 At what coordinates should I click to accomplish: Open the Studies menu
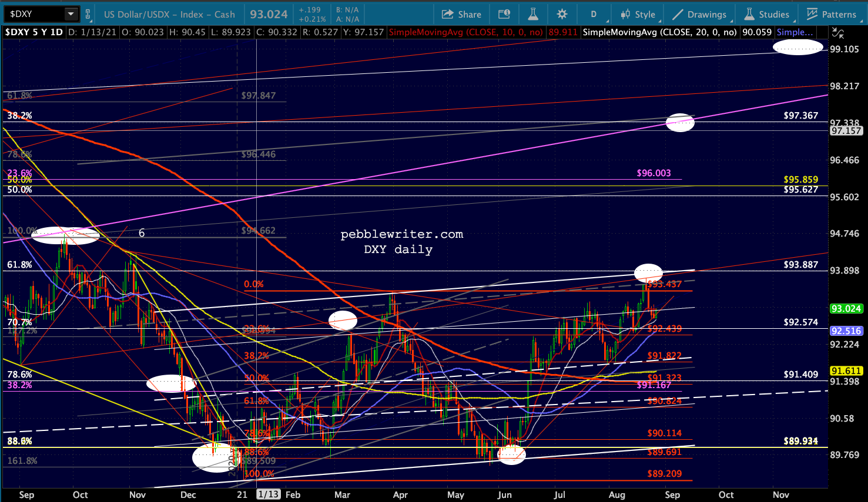[x=767, y=15]
